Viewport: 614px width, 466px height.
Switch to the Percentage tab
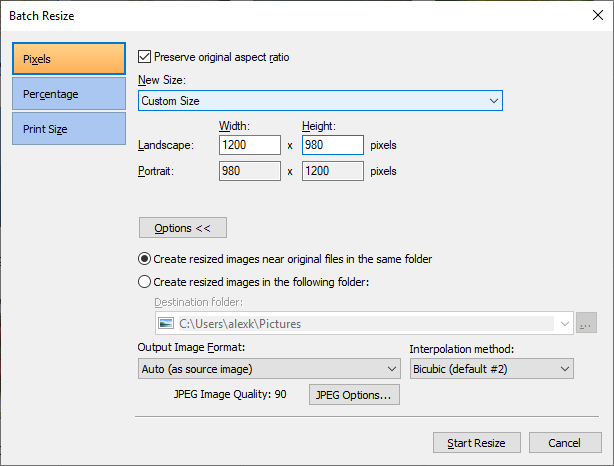point(69,94)
